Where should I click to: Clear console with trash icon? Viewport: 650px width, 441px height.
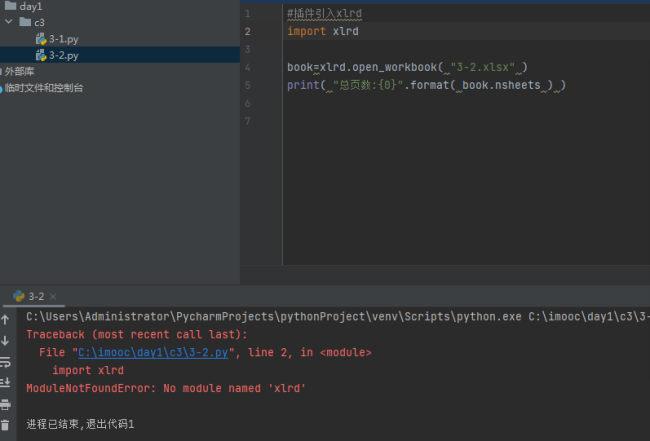coord(6,424)
